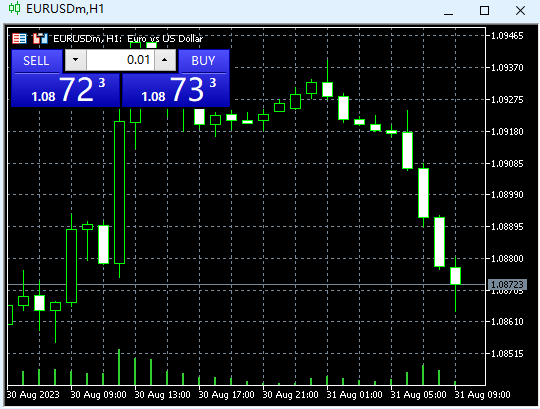
Task: Click the 30 Aug 13:00 time label
Action: tap(162, 395)
